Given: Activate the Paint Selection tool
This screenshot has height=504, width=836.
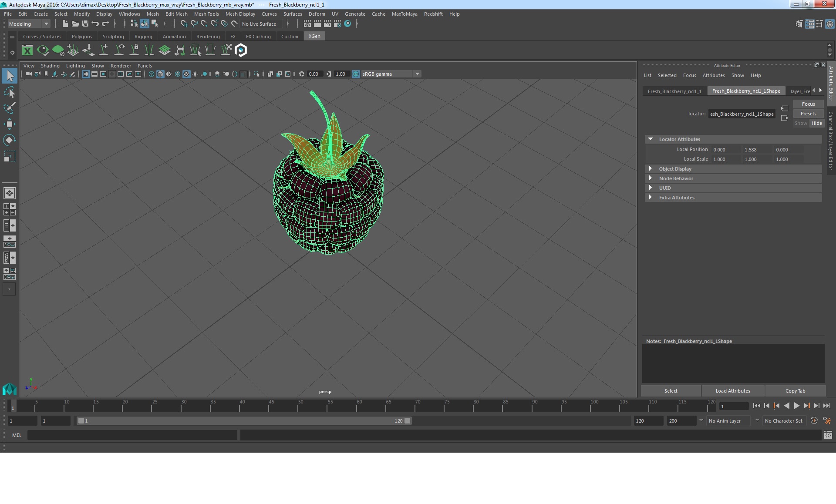Looking at the screenshot, I should tap(10, 108).
